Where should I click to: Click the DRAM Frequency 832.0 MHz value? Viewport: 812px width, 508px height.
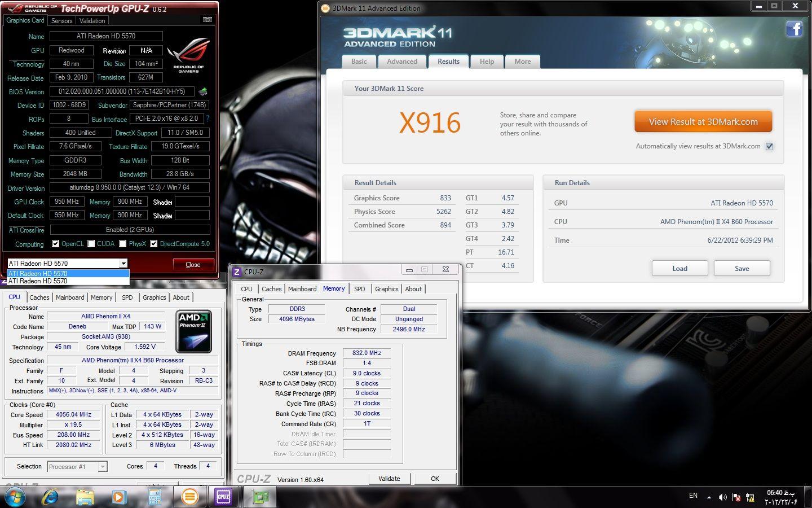tap(367, 353)
